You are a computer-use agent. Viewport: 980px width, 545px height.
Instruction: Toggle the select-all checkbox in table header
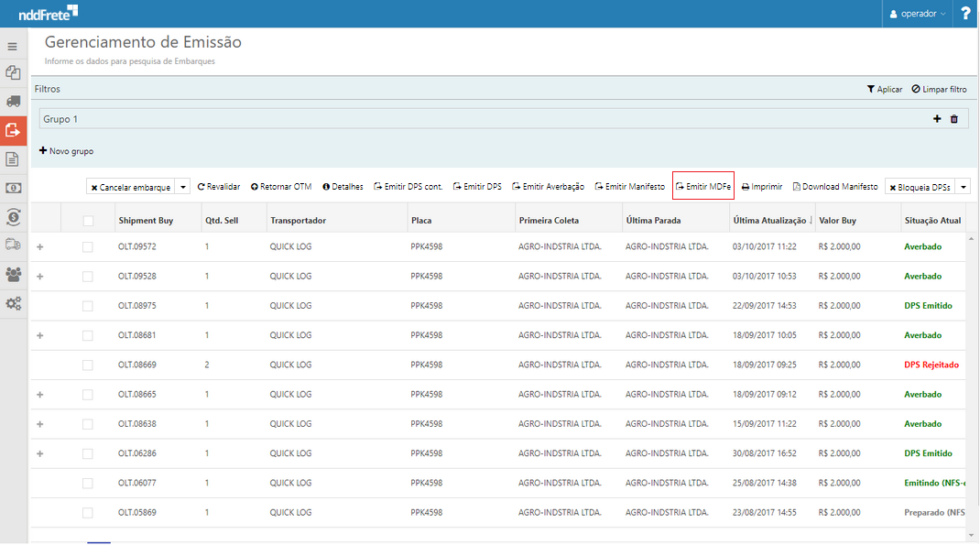click(88, 221)
